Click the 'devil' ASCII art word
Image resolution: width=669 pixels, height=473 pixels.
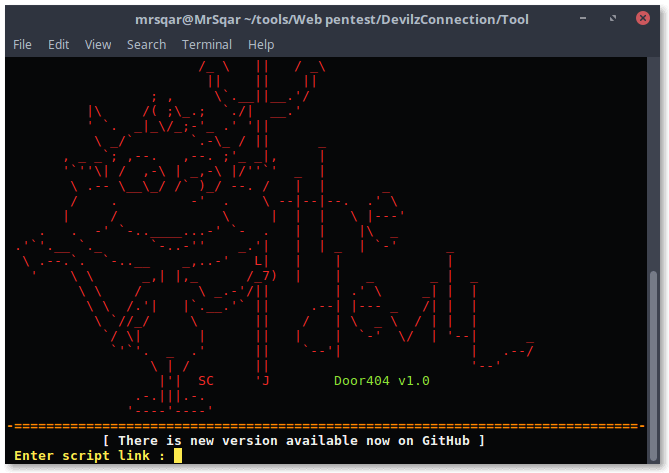(x=415, y=309)
